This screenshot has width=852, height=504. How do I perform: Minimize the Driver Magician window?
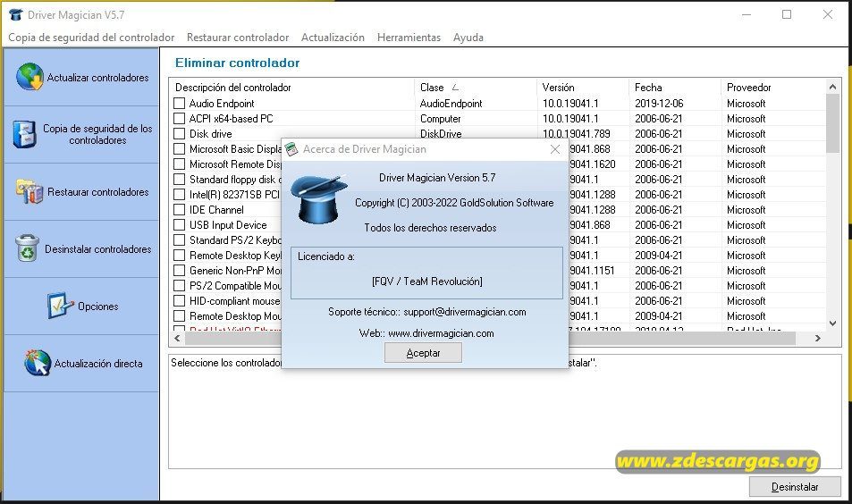tap(746, 14)
